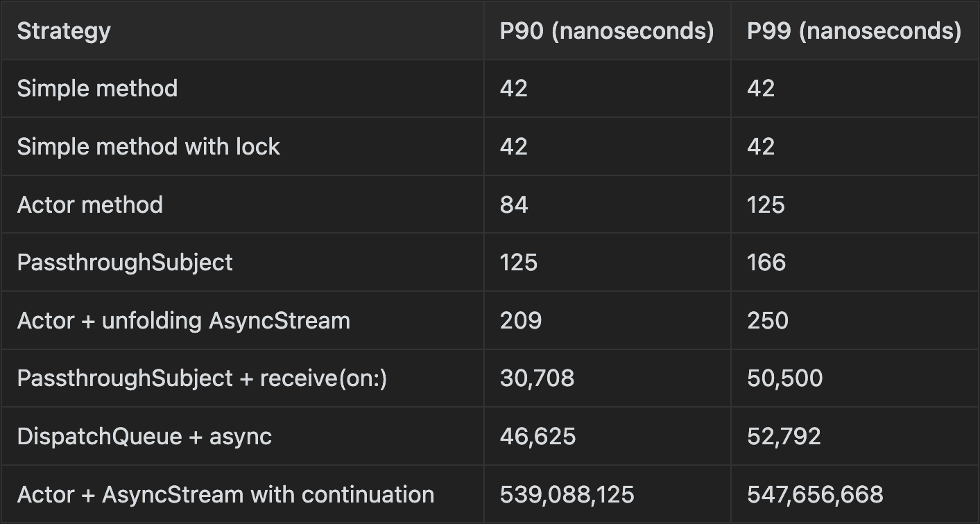Click the P90 (nanoseconds) column header
This screenshot has width=980, height=524.
[x=607, y=31]
